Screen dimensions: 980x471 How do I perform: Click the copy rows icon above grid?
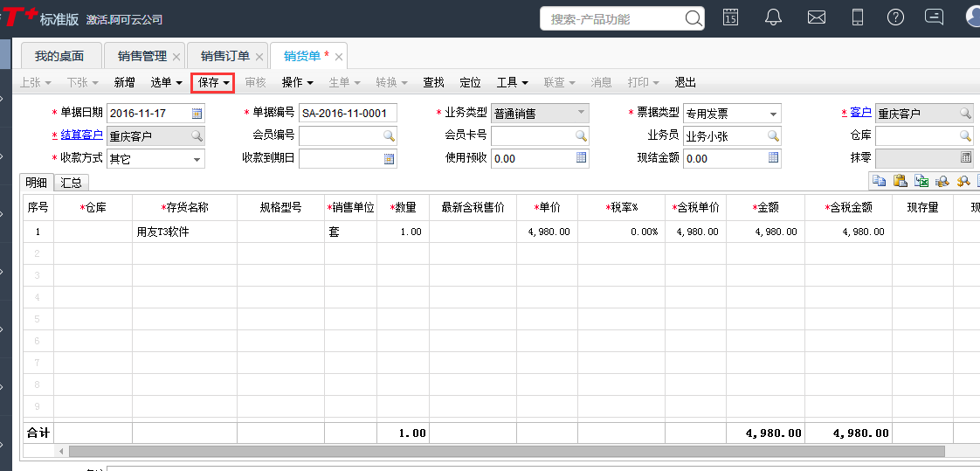(880, 181)
